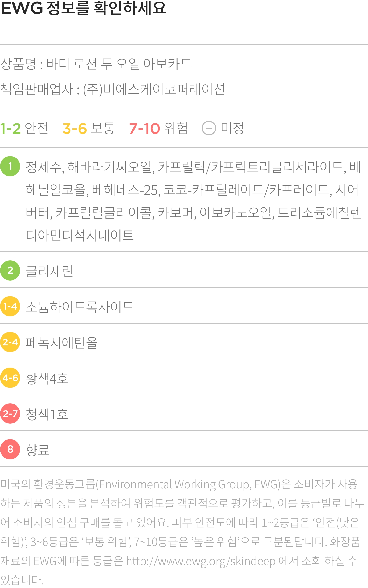
Task: Click the 황색4호 ingredient name
Action: [47, 379]
